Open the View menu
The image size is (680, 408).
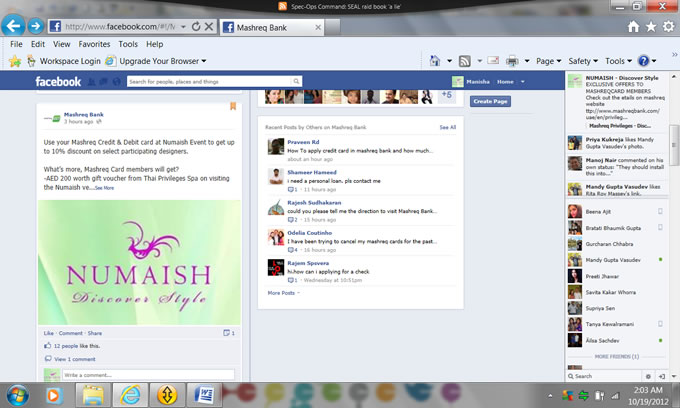tap(62, 44)
